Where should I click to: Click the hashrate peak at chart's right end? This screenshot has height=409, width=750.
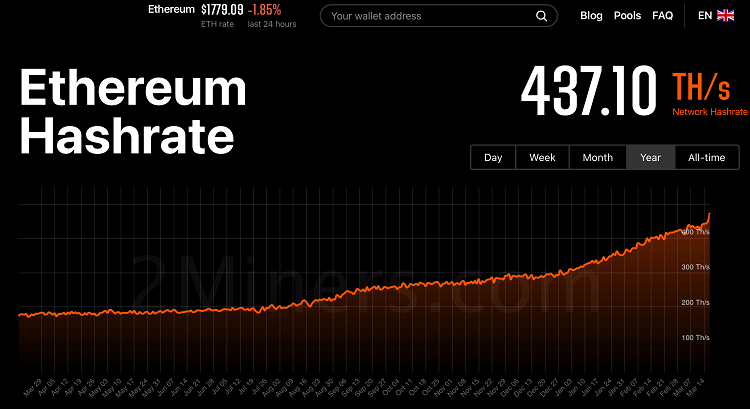click(710, 214)
